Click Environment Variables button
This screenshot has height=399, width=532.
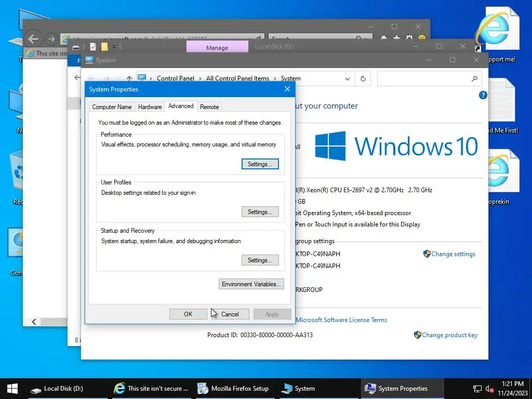pos(251,284)
